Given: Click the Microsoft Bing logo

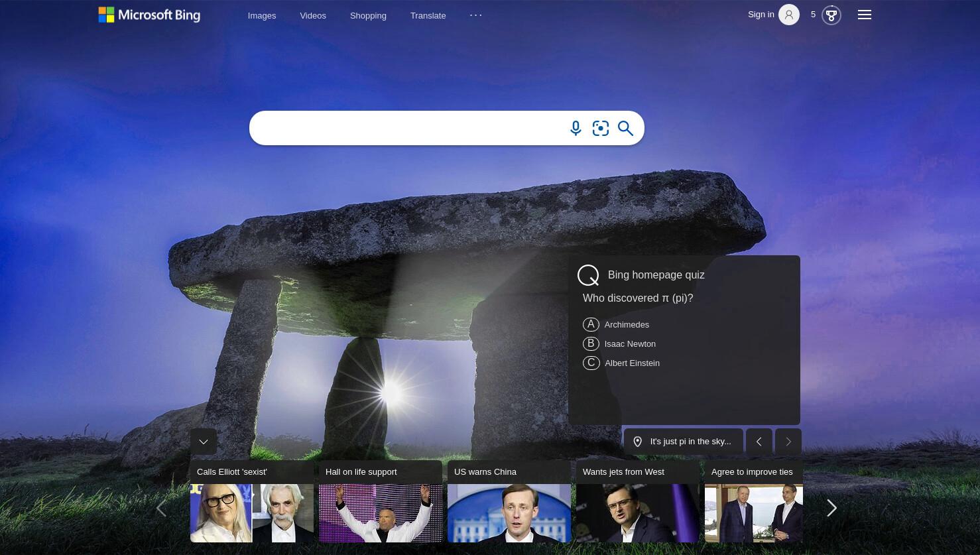Looking at the screenshot, I should pyautogui.click(x=149, y=15).
